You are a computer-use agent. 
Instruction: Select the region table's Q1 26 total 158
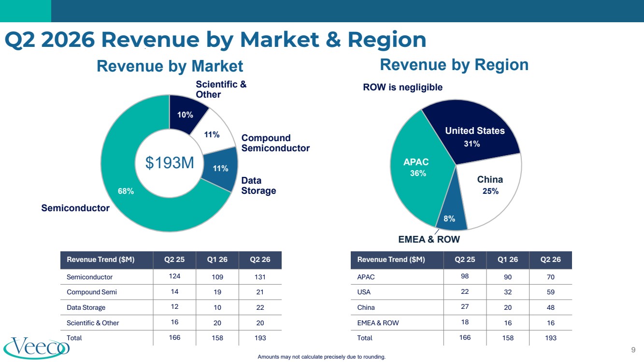tap(508, 338)
